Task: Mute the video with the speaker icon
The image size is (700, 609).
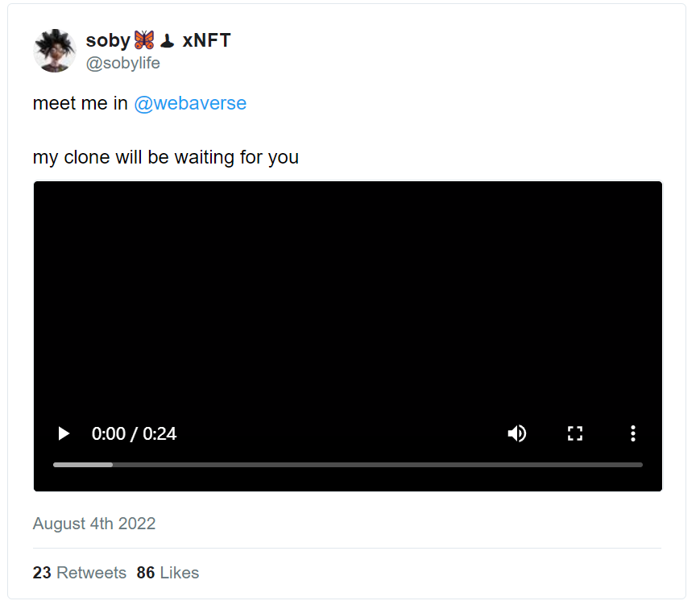Action: click(x=516, y=434)
